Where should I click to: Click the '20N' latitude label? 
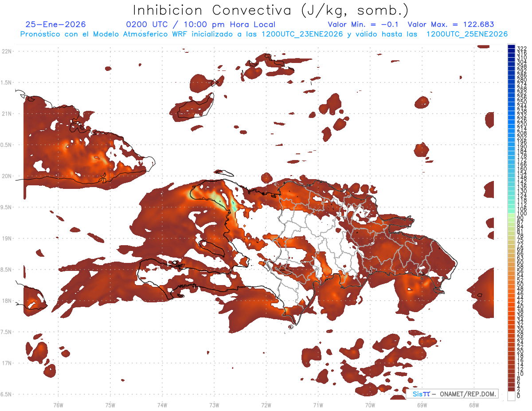7,176
